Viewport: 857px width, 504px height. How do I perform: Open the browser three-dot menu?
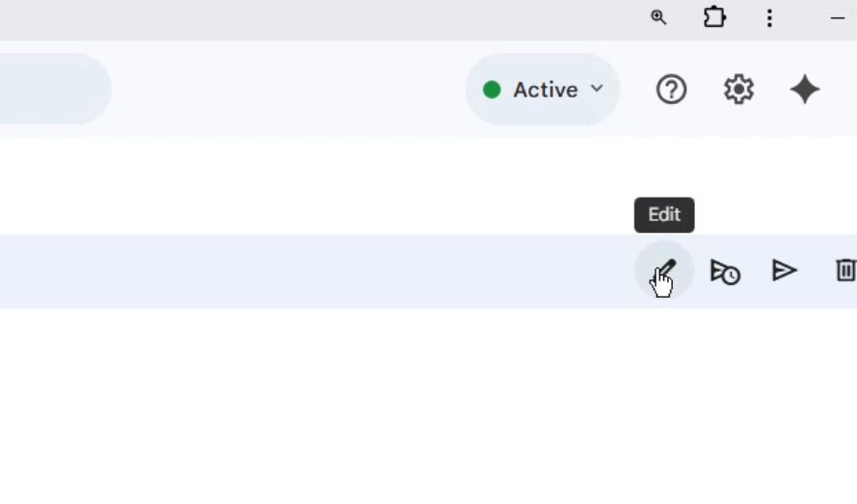pyautogui.click(x=769, y=18)
